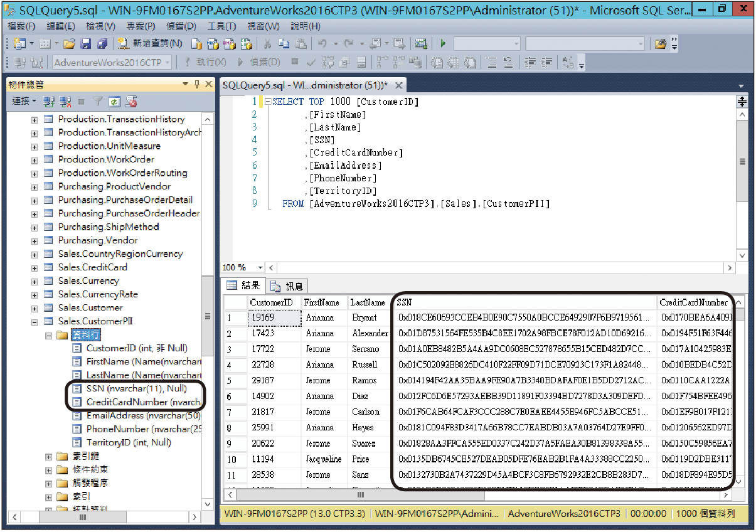756x532 pixels.
Task: Expand the Purchasing.Vendor table node
Action: click(35, 240)
